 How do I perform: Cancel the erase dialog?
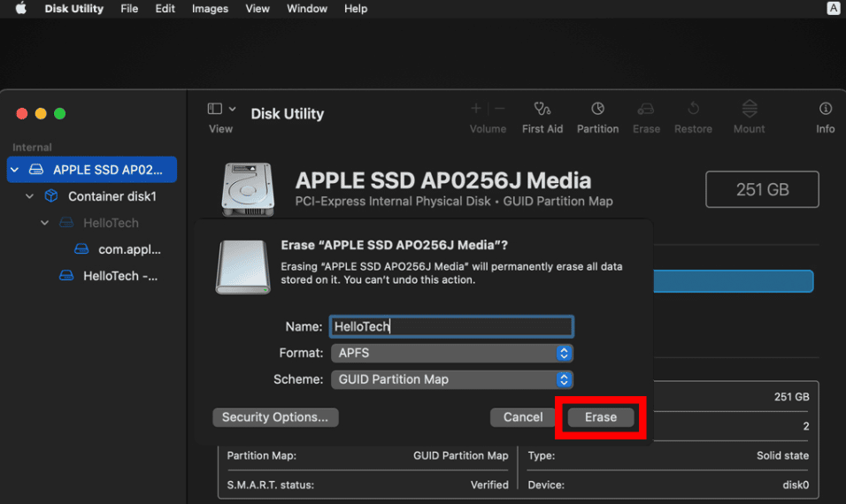(x=523, y=417)
